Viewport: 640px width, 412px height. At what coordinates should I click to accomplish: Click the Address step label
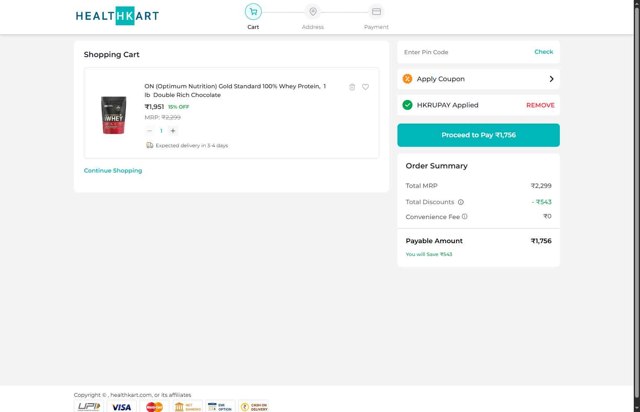pos(313,27)
